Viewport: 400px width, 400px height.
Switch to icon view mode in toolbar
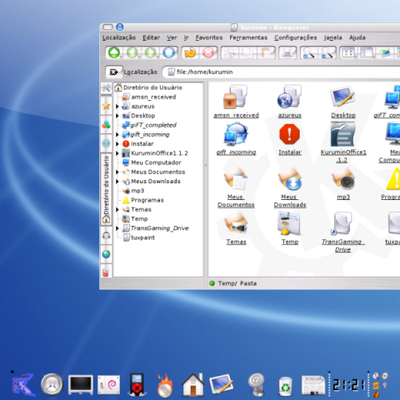click(x=349, y=53)
